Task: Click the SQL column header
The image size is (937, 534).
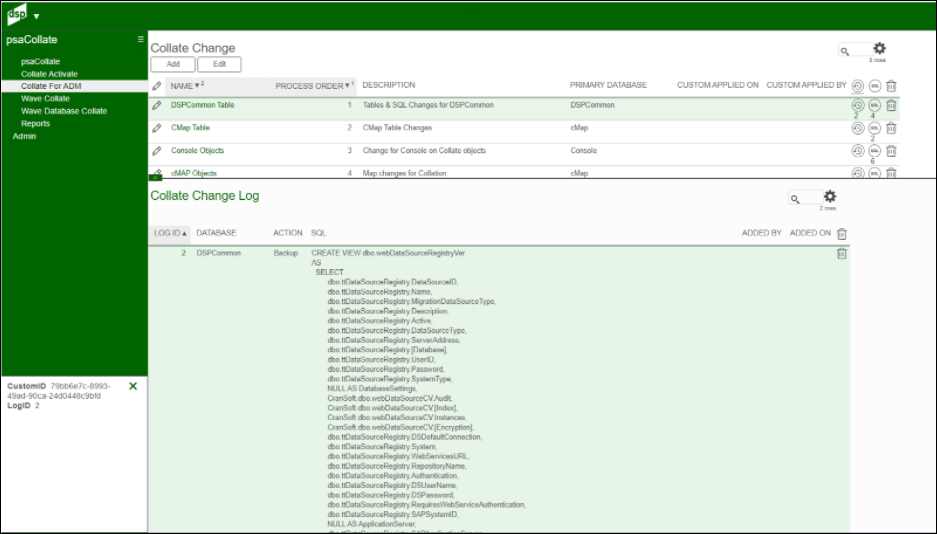Action: 318,233
